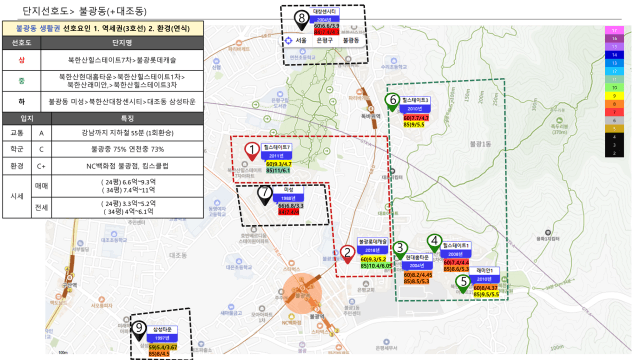Click the 삼성타운 complex label

coord(162,329)
